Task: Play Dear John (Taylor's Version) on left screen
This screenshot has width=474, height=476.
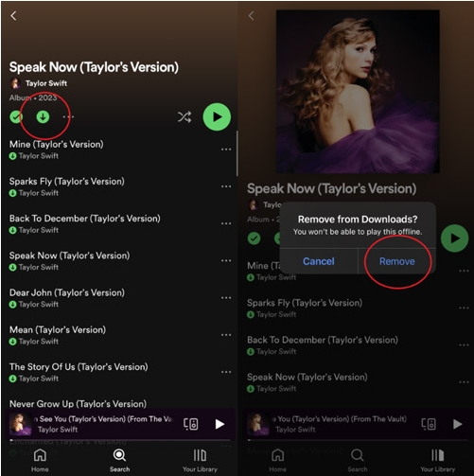Action: [67, 292]
